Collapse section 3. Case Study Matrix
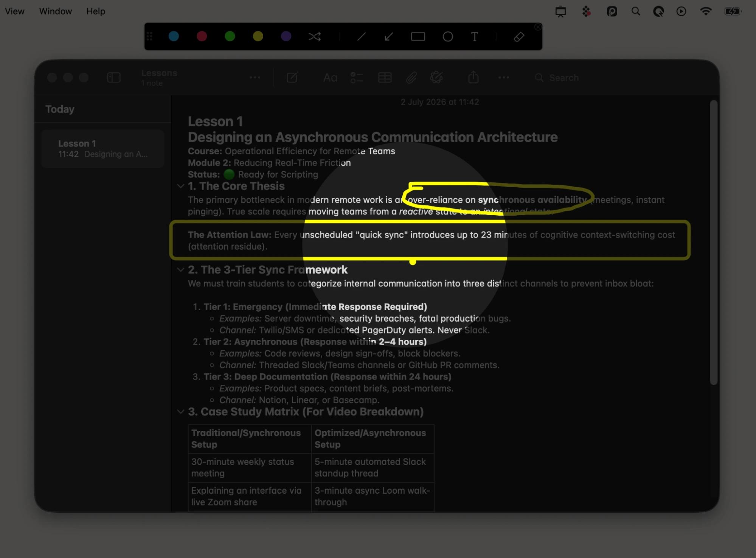 tap(181, 412)
